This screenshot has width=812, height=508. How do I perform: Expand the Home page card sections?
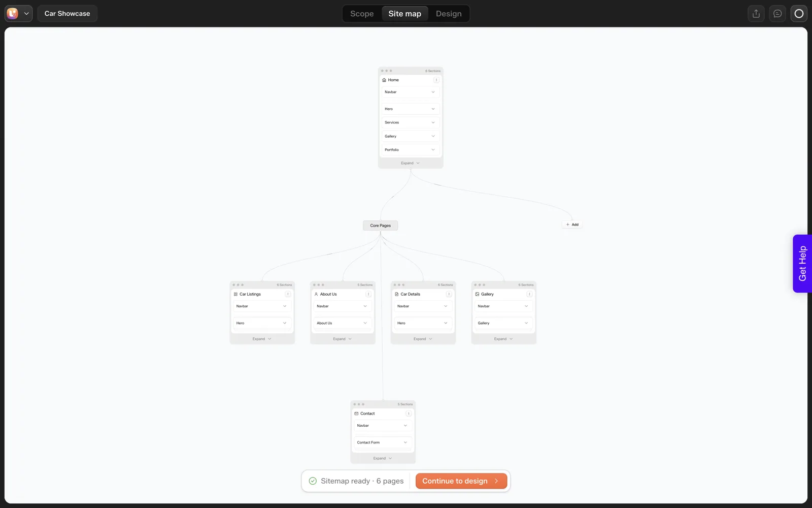pyautogui.click(x=411, y=163)
